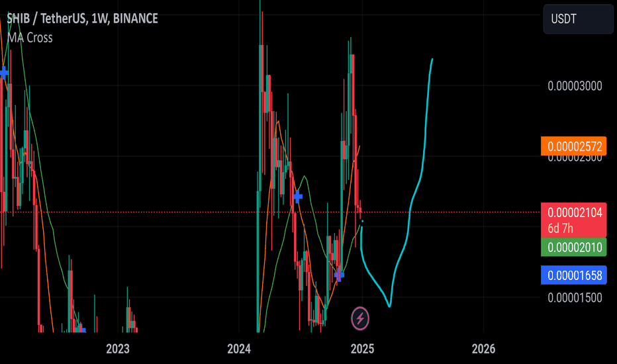Click the orange 0.00002572 price label
Screen dimensions: 617x364
pyautogui.click(x=574, y=146)
